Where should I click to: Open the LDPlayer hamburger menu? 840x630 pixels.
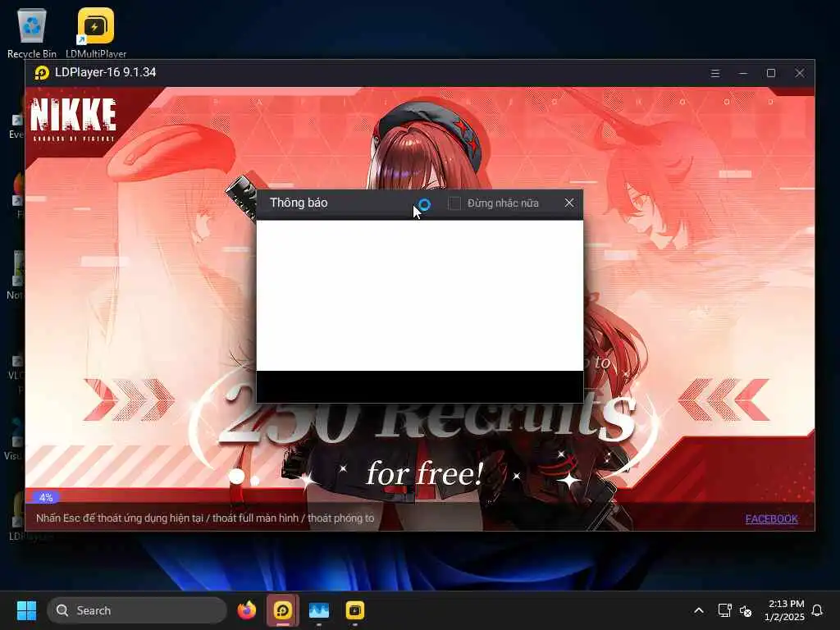pyautogui.click(x=714, y=73)
